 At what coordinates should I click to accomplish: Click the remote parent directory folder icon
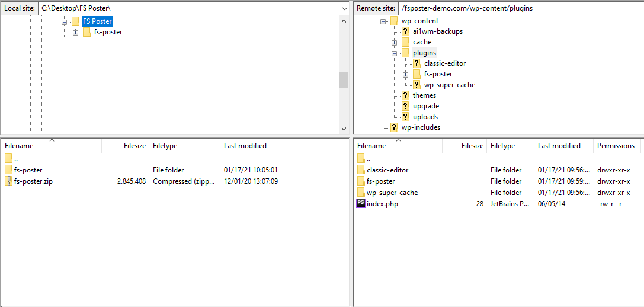pyautogui.click(x=361, y=159)
